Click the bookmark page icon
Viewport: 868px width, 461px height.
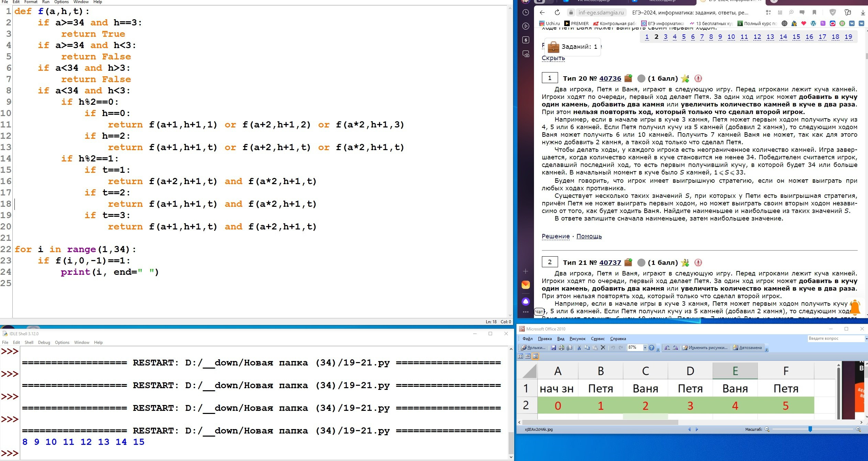tap(814, 12)
